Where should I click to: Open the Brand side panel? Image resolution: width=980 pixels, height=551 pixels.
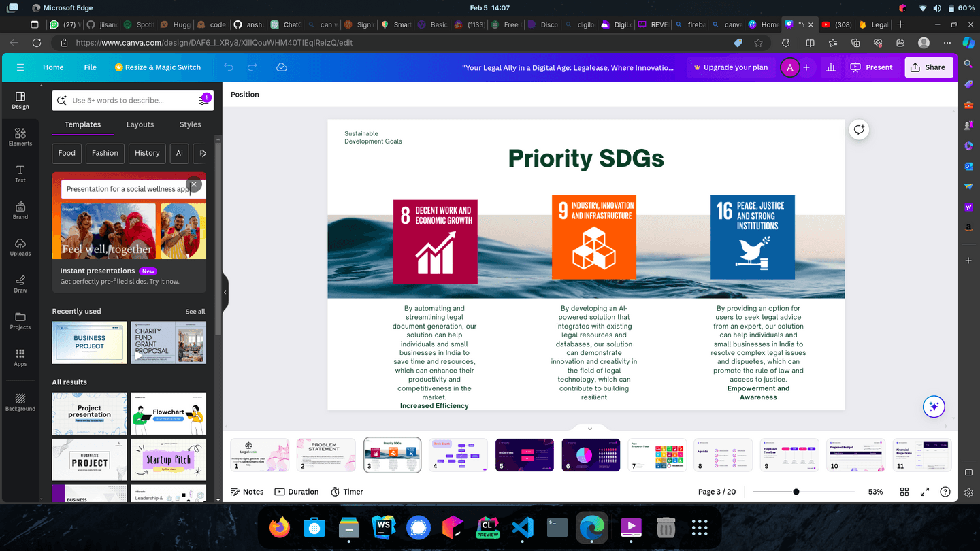pyautogui.click(x=20, y=210)
